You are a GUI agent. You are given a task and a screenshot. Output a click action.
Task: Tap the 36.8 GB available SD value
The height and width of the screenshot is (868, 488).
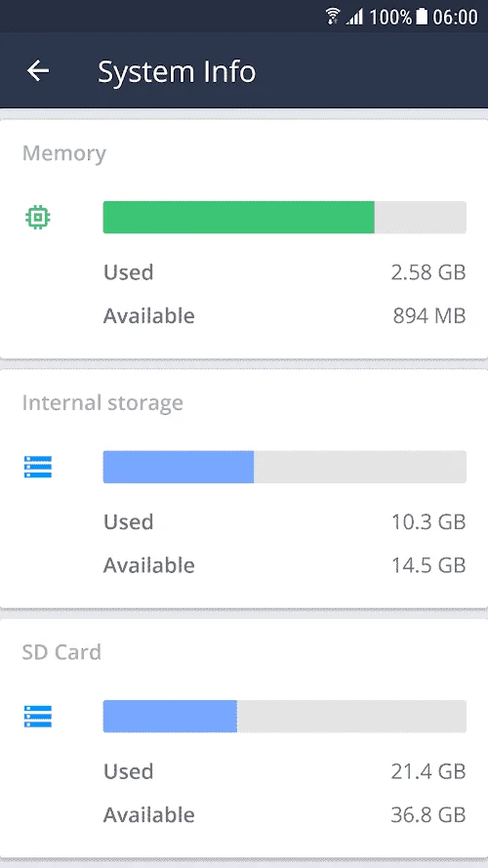click(x=428, y=815)
